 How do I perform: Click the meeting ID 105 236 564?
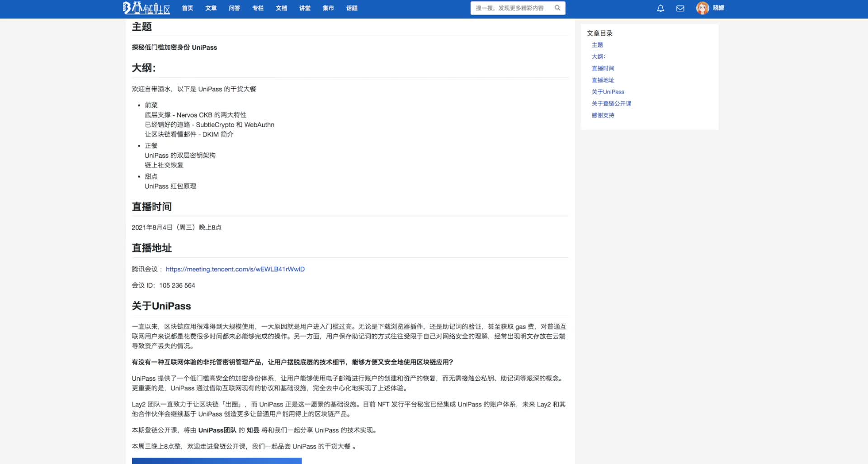(x=177, y=285)
